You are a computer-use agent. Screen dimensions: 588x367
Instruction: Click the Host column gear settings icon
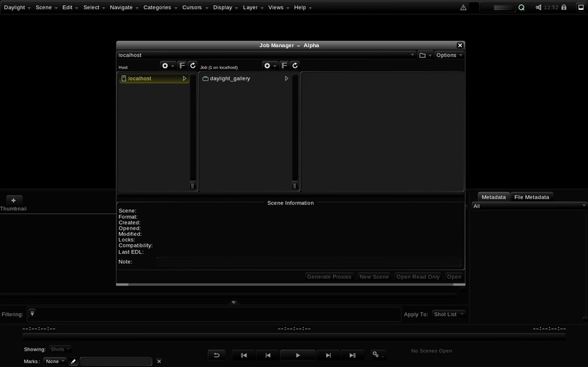(165, 65)
